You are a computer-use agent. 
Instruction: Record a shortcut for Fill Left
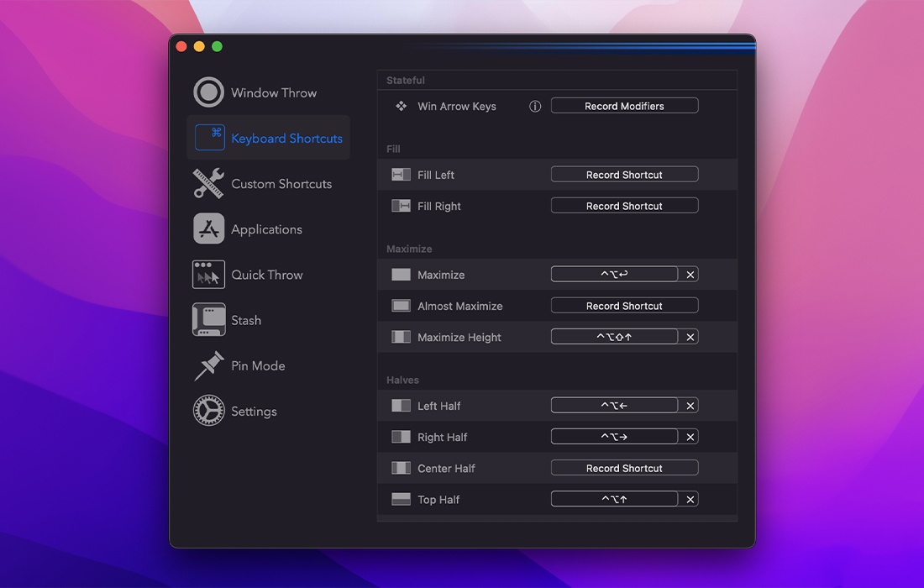pos(625,175)
